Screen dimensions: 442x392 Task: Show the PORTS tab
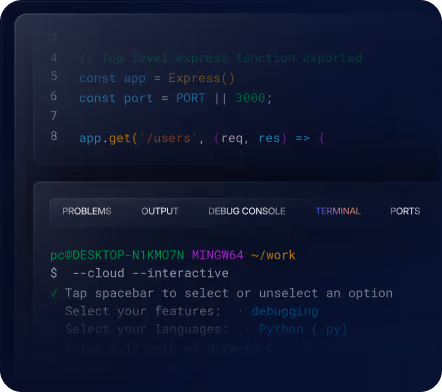[x=405, y=211]
